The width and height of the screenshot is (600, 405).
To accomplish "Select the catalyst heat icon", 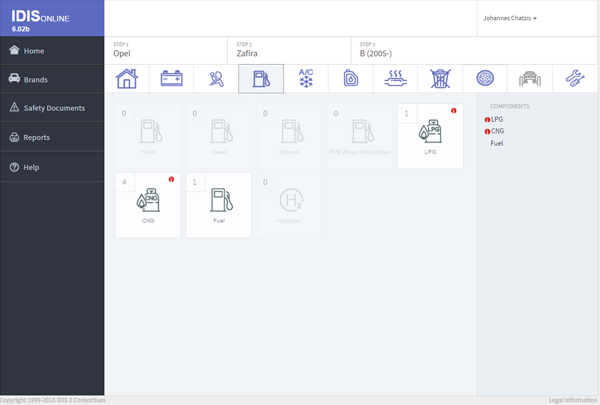I will [x=395, y=78].
